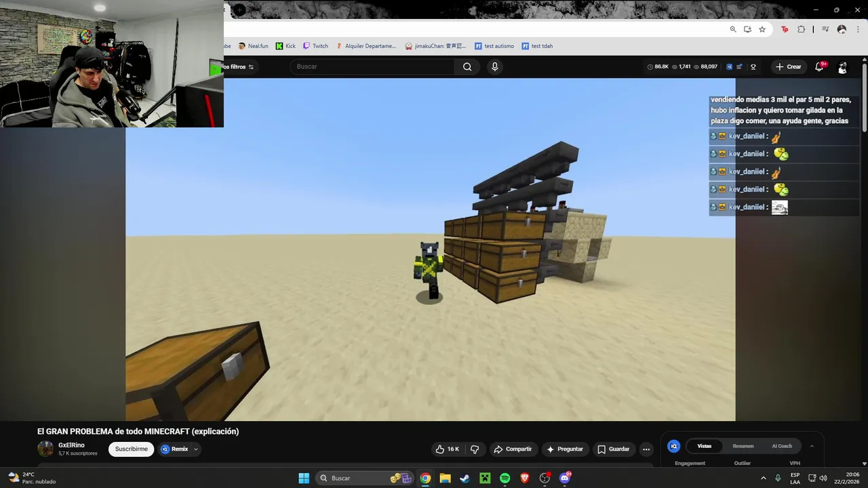Click the install app icon in address bar

pos(747,29)
